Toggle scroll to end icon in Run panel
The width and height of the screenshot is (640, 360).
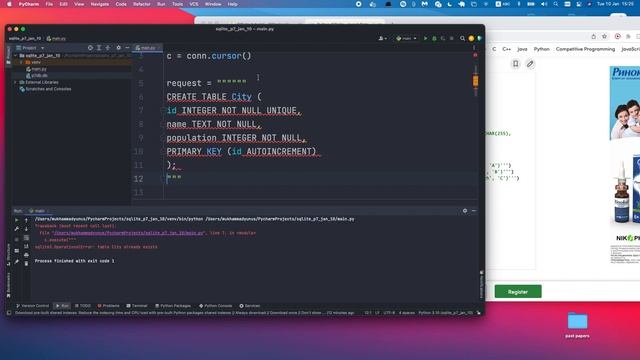coord(26,246)
